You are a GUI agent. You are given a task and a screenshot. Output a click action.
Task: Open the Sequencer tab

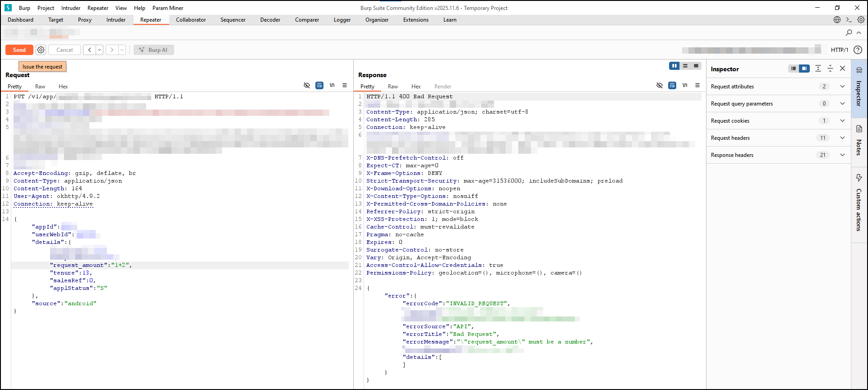233,20
